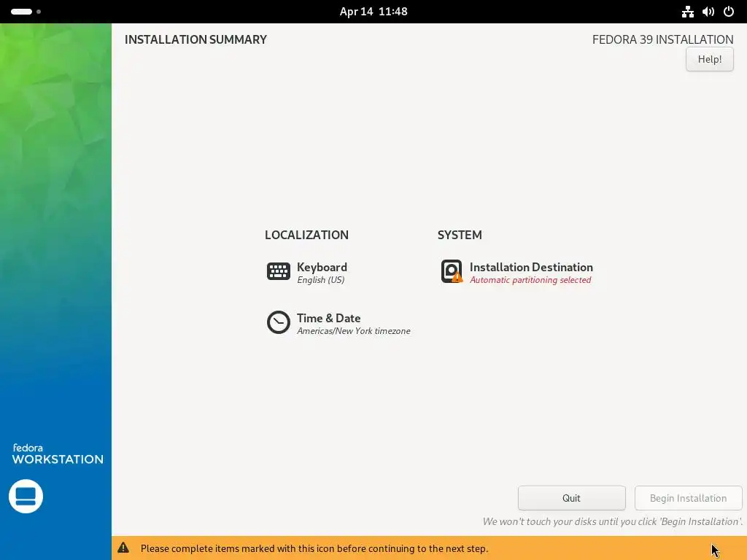747x560 pixels.
Task: Select the Time & Date label
Action: pyautogui.click(x=329, y=318)
